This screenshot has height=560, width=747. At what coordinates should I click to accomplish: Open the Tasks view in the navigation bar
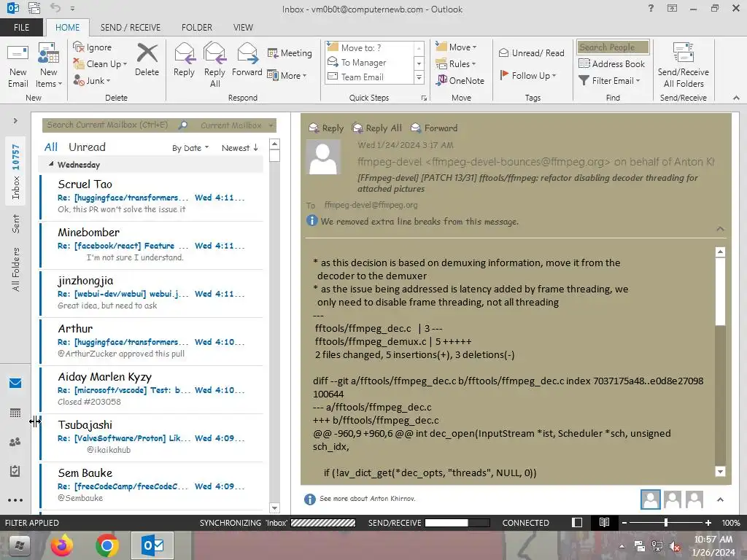[x=15, y=471]
